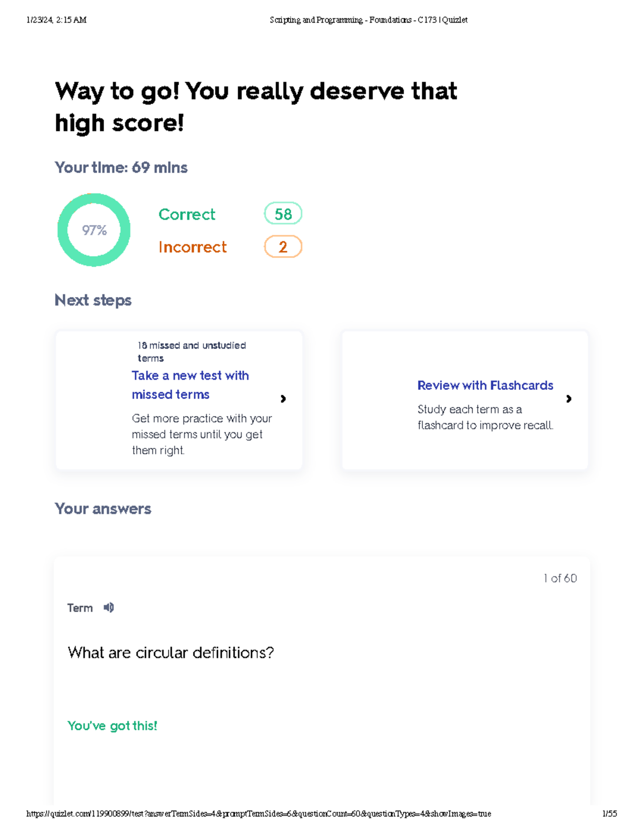Click the "Next steps" section heading
Viewport: 644px width, 834px height.
[x=93, y=300]
